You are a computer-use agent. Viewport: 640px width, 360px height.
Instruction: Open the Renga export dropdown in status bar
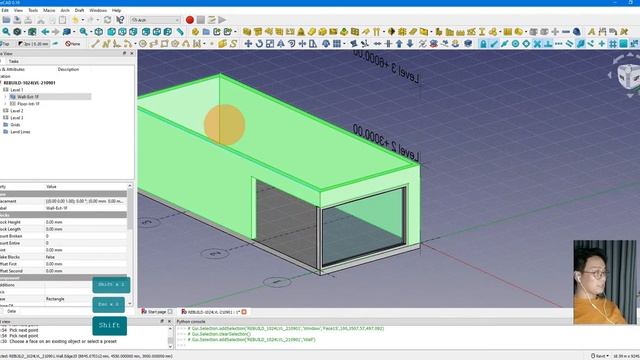(x=600, y=356)
